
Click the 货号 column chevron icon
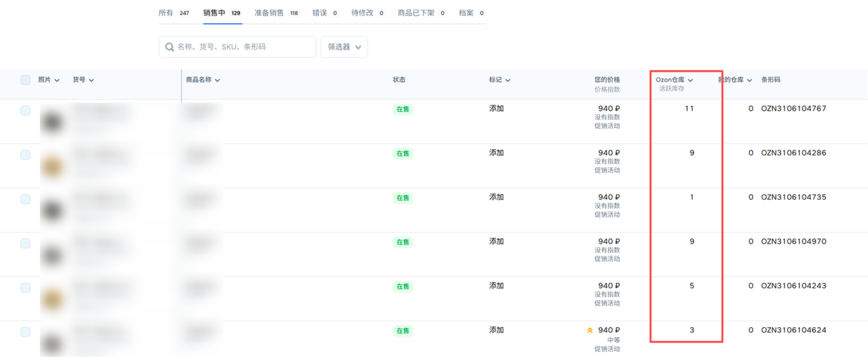click(92, 80)
